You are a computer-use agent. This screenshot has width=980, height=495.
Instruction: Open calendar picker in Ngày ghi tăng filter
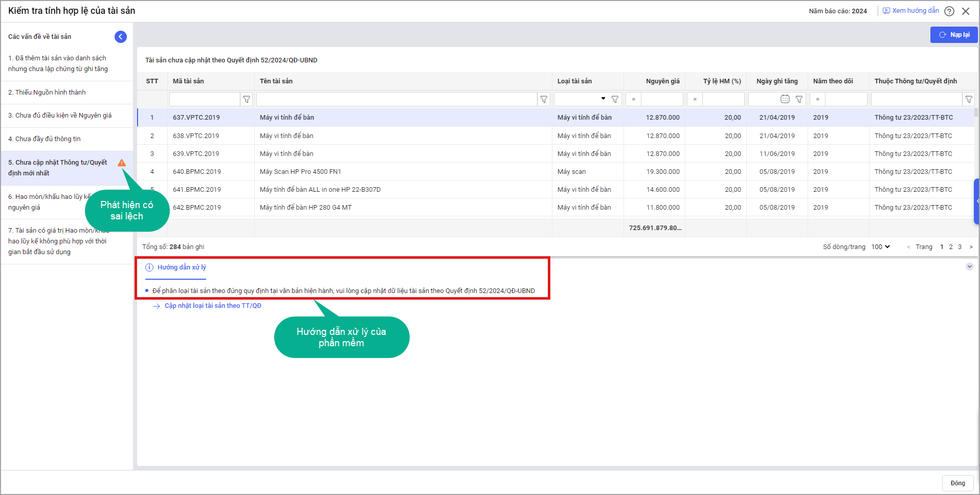(x=785, y=99)
